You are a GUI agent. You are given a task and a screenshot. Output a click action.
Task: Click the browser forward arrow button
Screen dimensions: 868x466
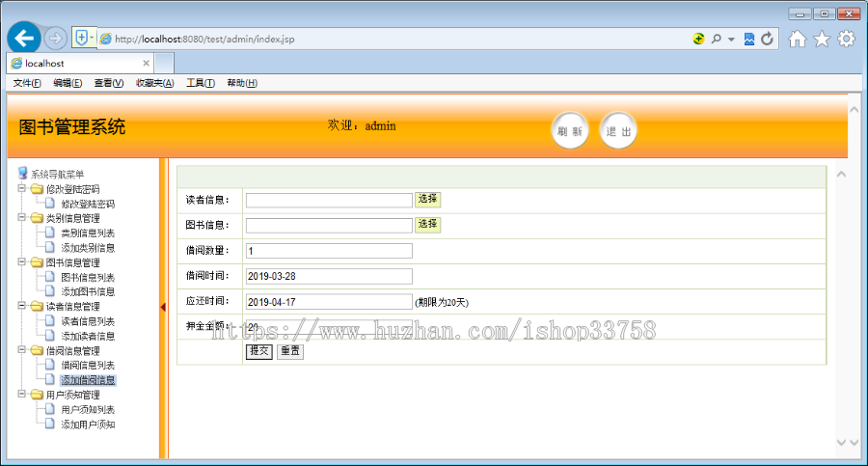pyautogui.click(x=55, y=39)
